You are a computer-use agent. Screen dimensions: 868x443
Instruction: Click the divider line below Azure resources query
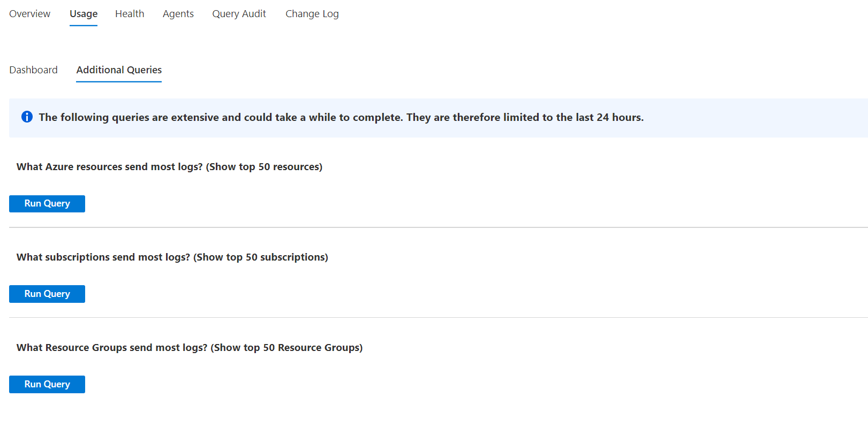point(439,227)
